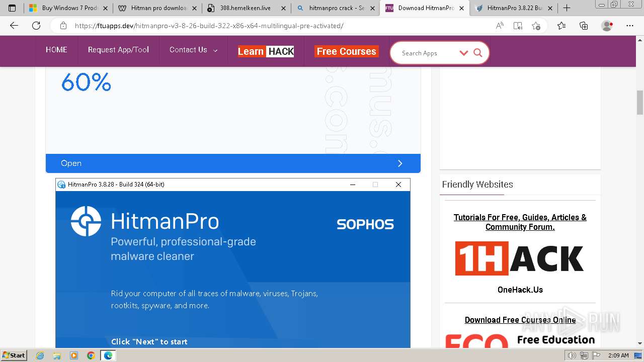Open the Windows Start menu
644x362 pixels.
click(x=14, y=355)
